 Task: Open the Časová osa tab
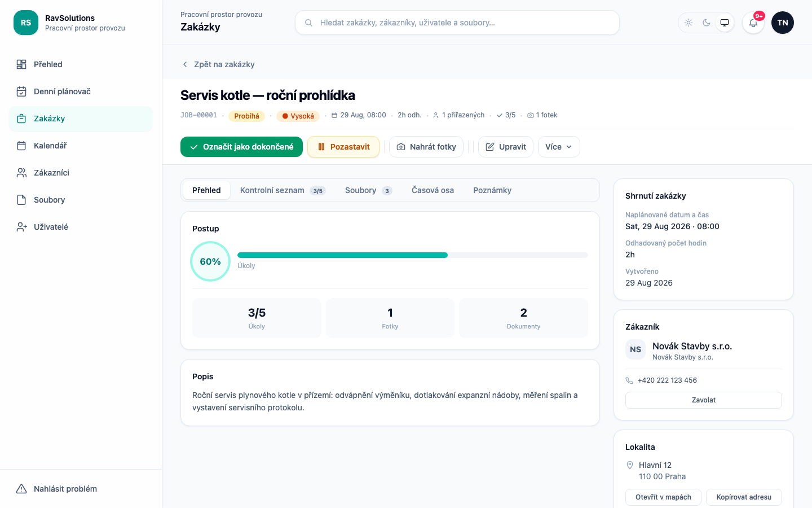tap(433, 190)
